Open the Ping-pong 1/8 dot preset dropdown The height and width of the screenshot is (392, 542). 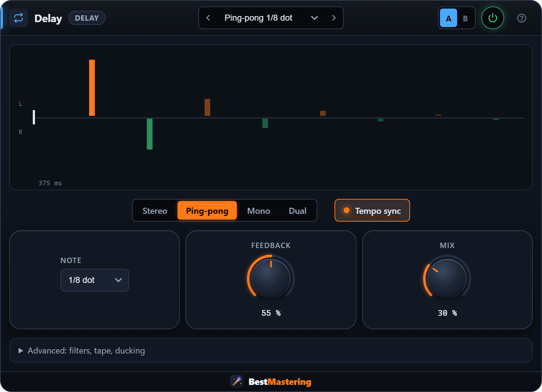271,18
